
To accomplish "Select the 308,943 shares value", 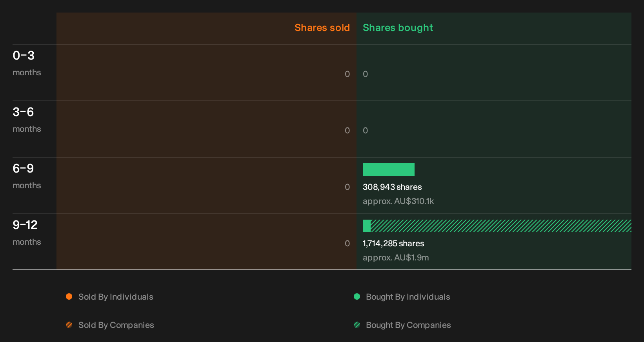I will (392, 187).
